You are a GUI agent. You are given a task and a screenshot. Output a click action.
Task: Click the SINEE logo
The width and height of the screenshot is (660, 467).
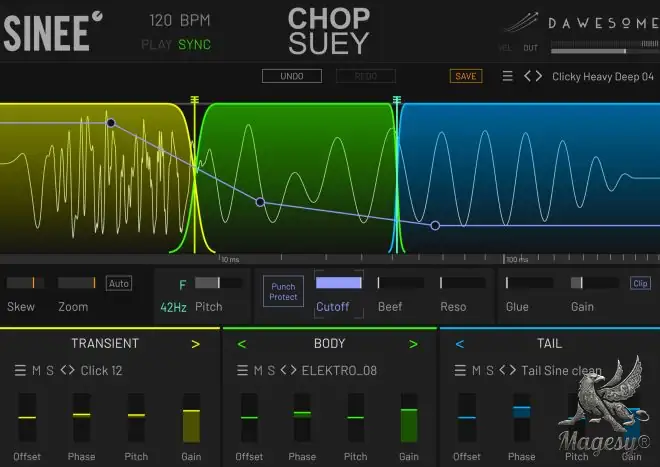(53, 32)
